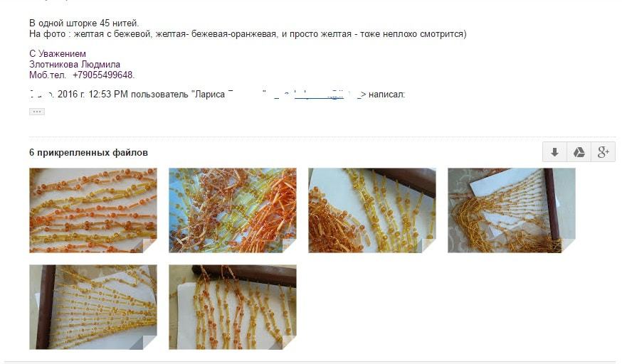Open third attachment showing yellow beads on wood

pos(372,210)
